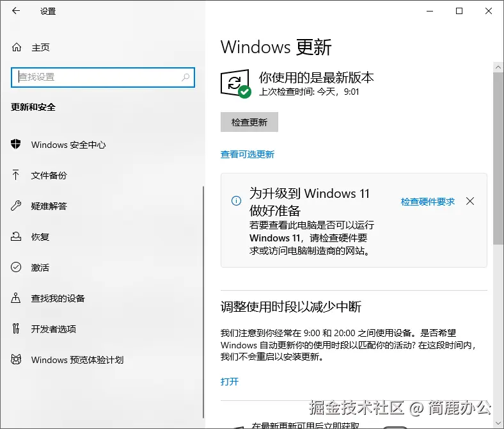
Task: Close the 设置 window
Action: pos(489,11)
